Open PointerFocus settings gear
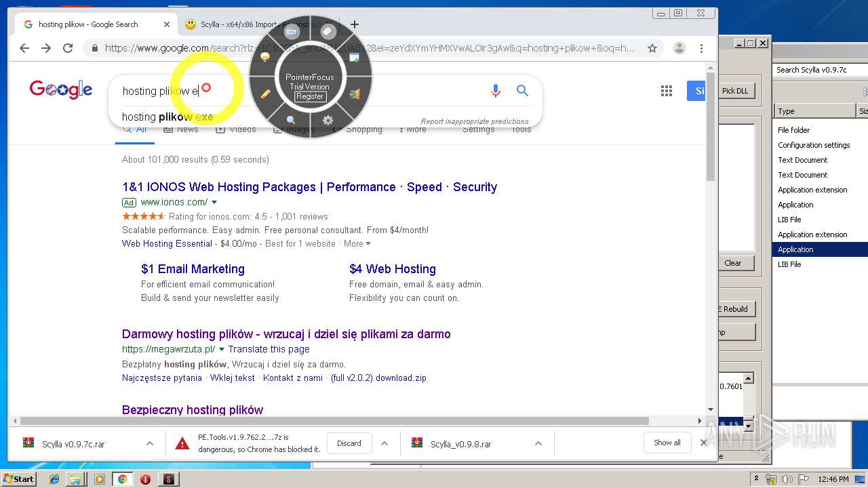Image resolution: width=868 pixels, height=488 pixels. click(328, 120)
